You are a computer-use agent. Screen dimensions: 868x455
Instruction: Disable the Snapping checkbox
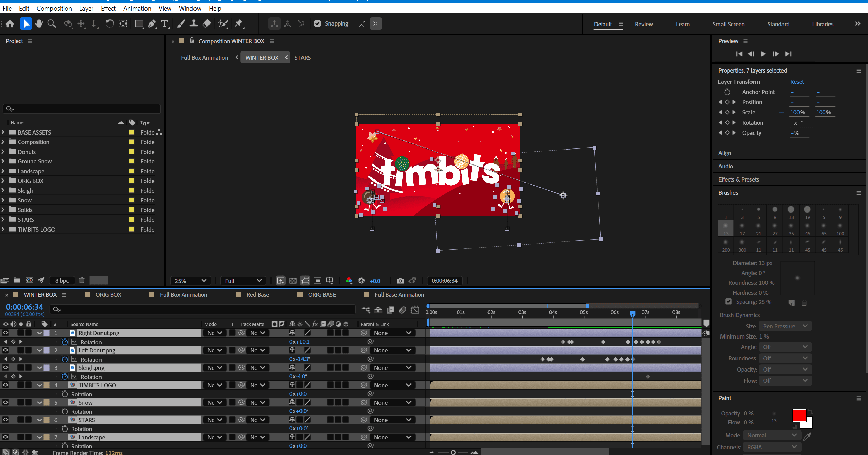(317, 23)
